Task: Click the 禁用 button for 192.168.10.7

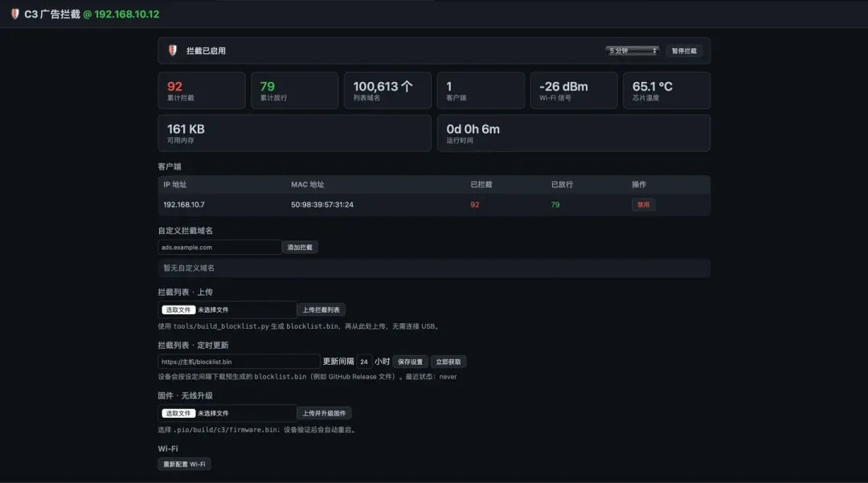Action: [643, 205]
